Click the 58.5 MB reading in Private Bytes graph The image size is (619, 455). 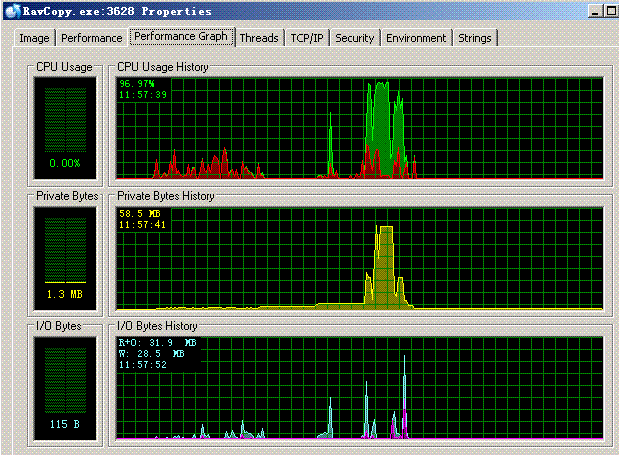coord(140,214)
